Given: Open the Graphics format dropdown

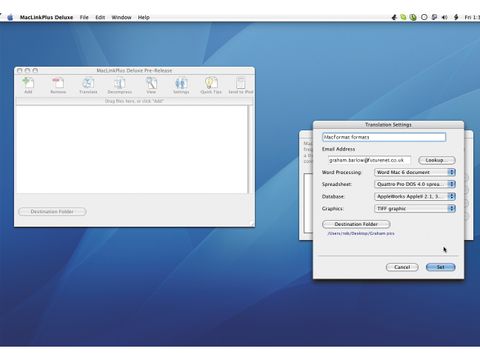Looking at the screenshot, I should [415, 208].
